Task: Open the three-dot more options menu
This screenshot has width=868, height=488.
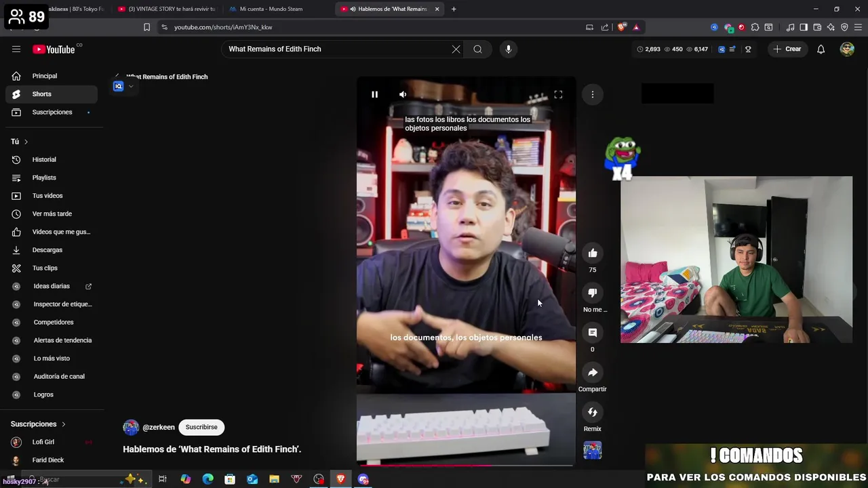Action: [x=593, y=94]
